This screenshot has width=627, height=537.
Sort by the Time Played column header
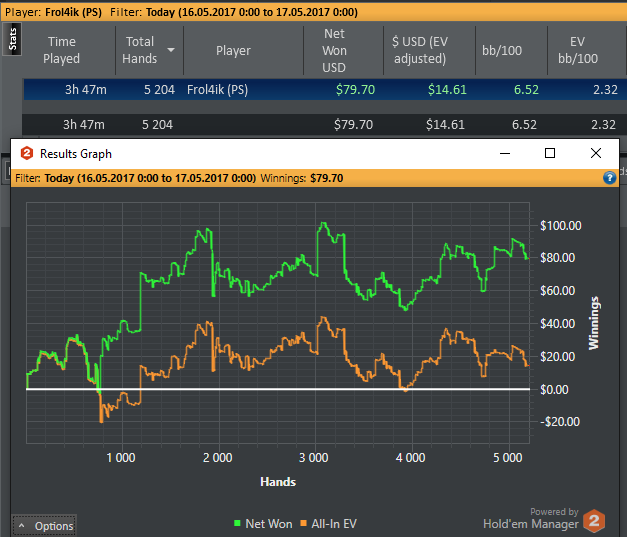pos(62,50)
